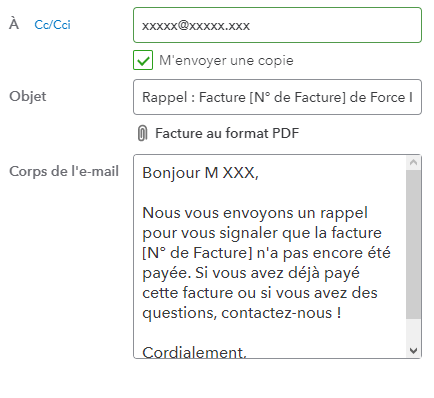
Task: Click the Facture au format PDF text
Action: (x=227, y=133)
